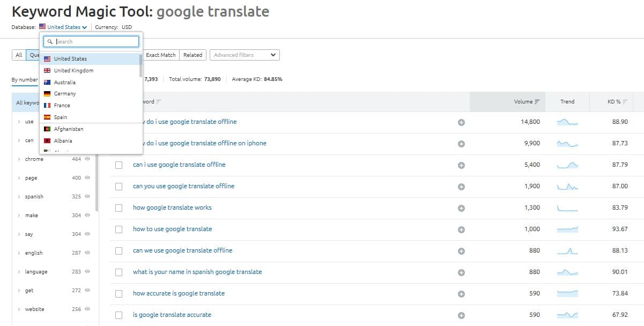Expand the 'can' keyword group
This screenshot has width=644, height=326.
(19, 140)
